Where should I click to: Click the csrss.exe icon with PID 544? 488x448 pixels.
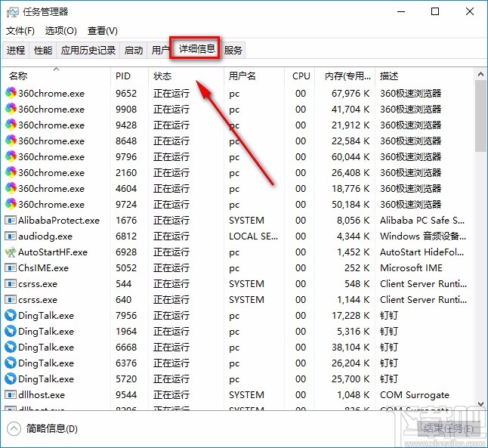[11, 283]
